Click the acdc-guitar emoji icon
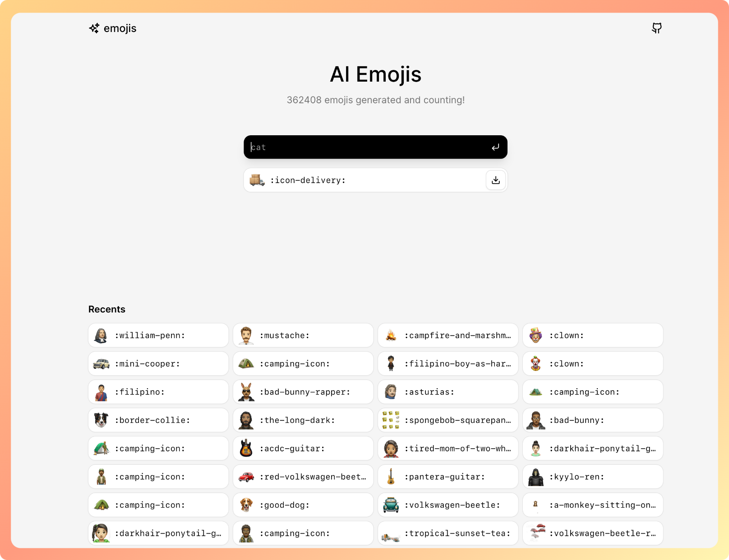The image size is (729, 560). [246, 449]
